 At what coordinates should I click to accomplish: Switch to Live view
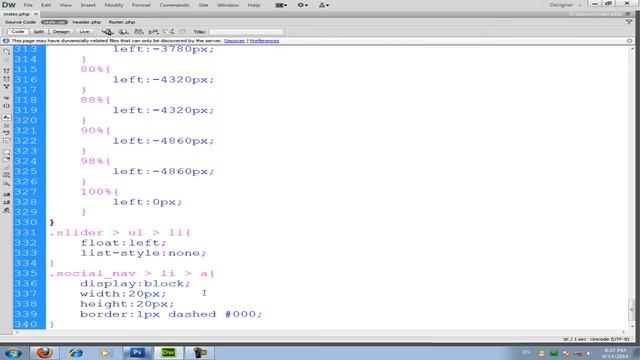pos(84,31)
